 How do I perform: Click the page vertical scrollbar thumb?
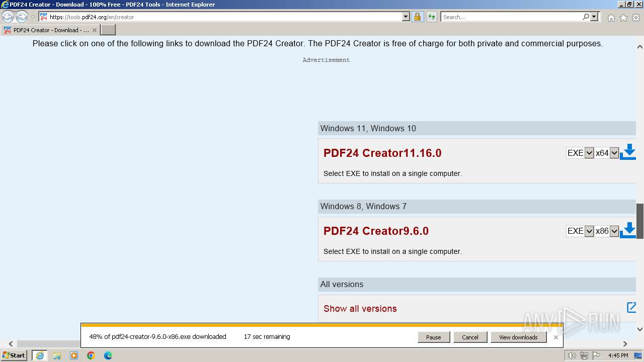coord(640,221)
